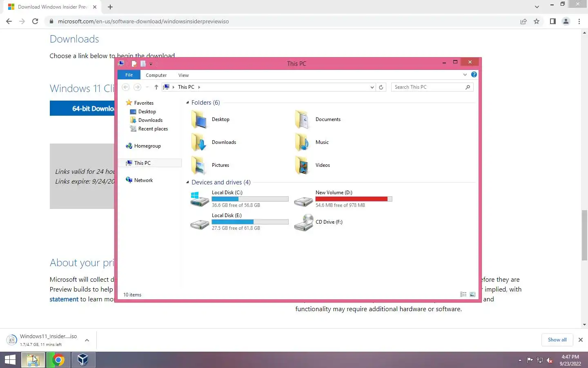Open a new Chrome tab

coord(110,7)
